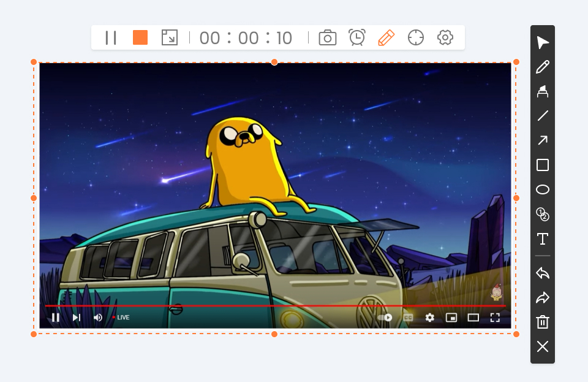588x382 pixels.
Task: Select the arrow annotation tool
Action: tap(542, 140)
